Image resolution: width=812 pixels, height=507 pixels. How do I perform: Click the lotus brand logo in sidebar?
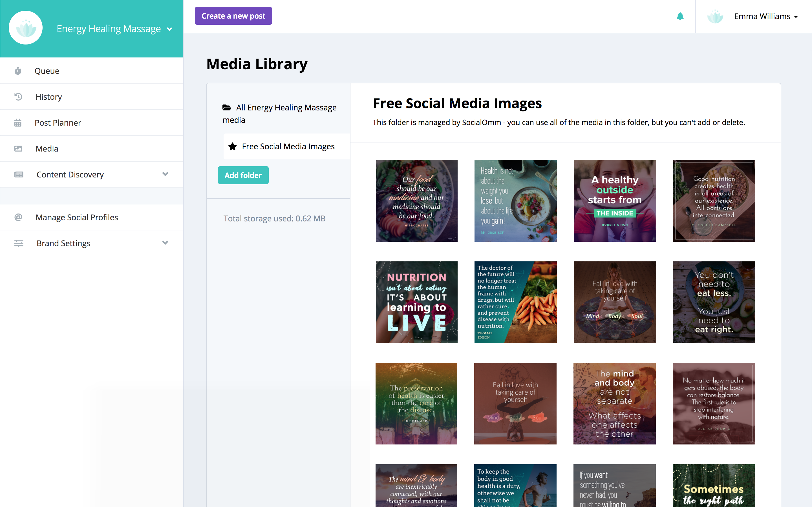pyautogui.click(x=25, y=28)
